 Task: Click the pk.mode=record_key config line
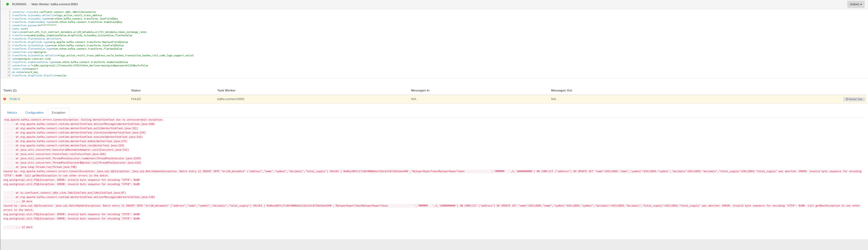25,72
